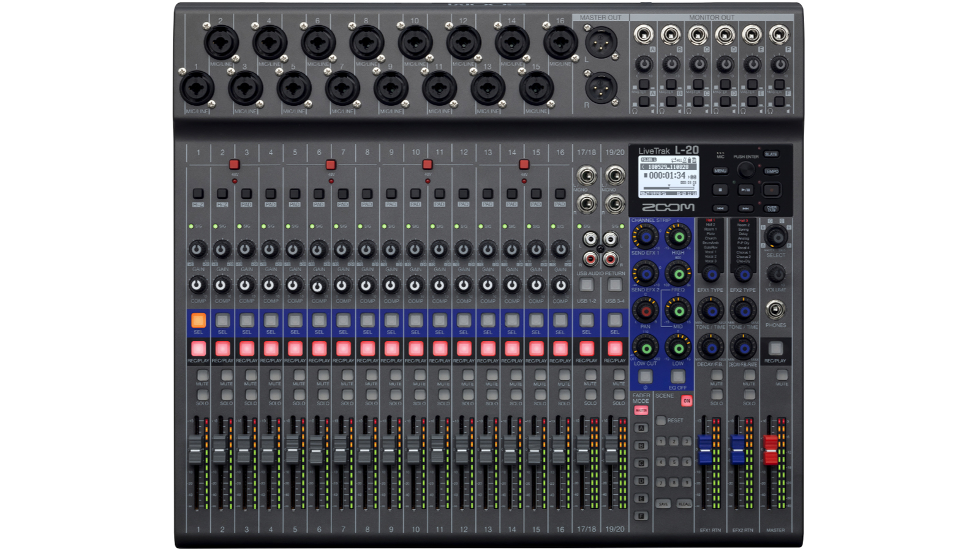
Task: Click the EFX1 TYPE selector knob
Action: tap(710, 274)
